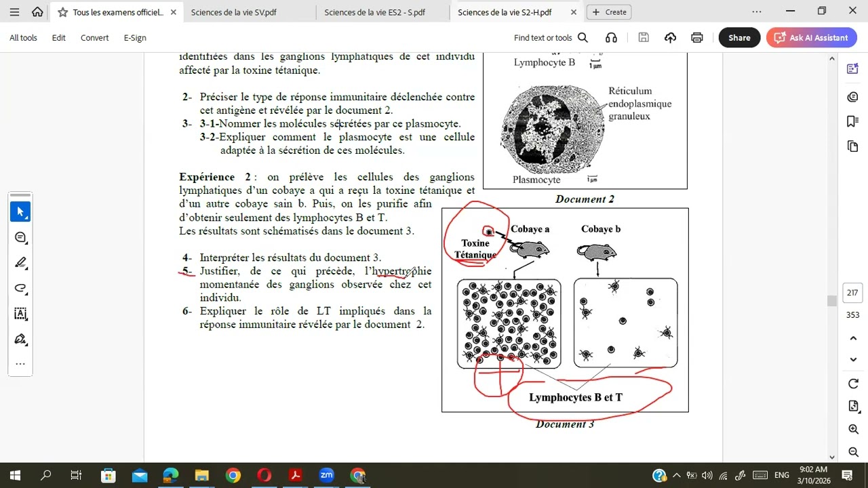Viewport: 868px width, 488px height.
Task: Expand more quick tools ellipsis on left toolbar
Action: click(x=20, y=364)
